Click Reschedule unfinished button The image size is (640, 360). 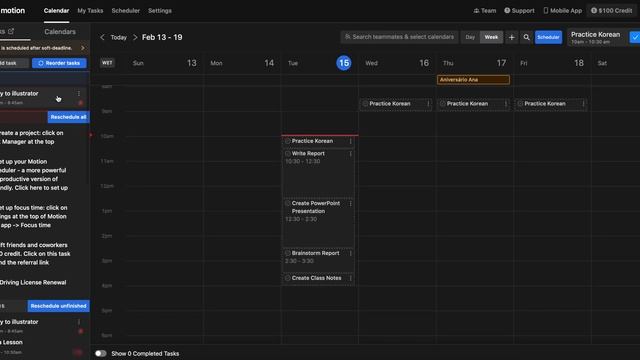click(x=58, y=306)
